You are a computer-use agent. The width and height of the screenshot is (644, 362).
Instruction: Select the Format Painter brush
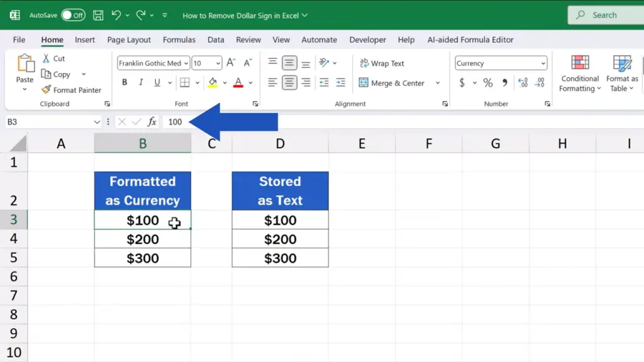pos(71,90)
